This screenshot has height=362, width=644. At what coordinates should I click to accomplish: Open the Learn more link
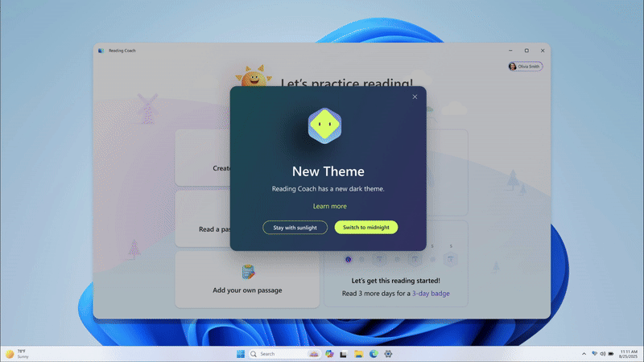pos(330,206)
